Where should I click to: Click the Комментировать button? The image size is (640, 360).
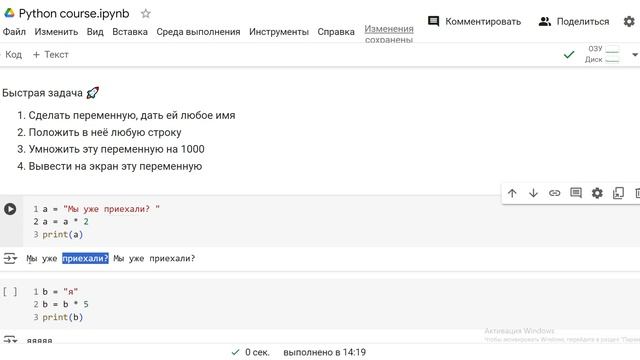474,21
